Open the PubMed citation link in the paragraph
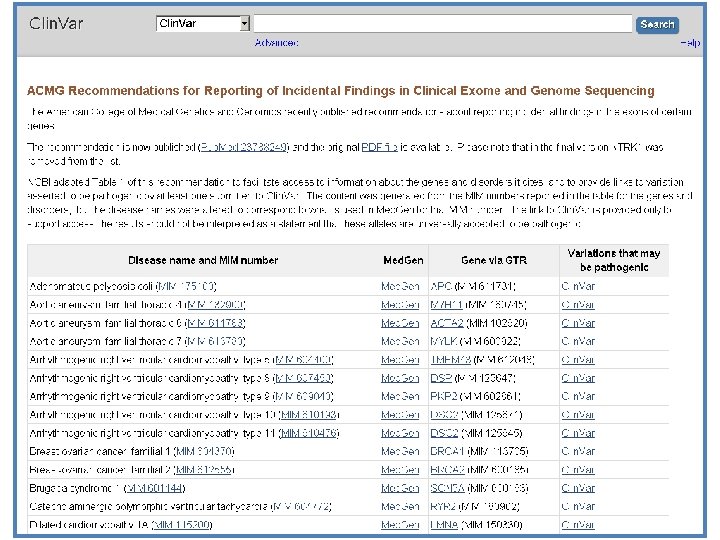Image resolution: width=720 pixels, height=540 pixels. click(x=244, y=147)
